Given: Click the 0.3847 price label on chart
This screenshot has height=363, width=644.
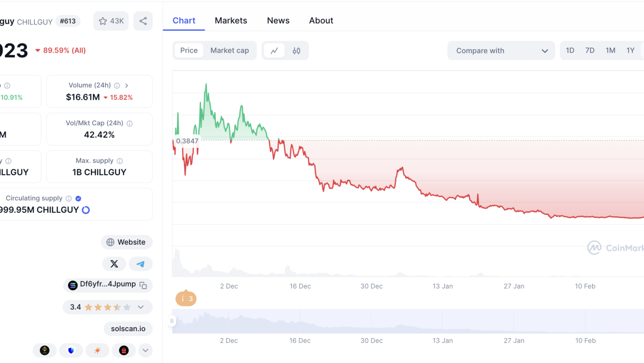Looking at the screenshot, I should tap(187, 141).
